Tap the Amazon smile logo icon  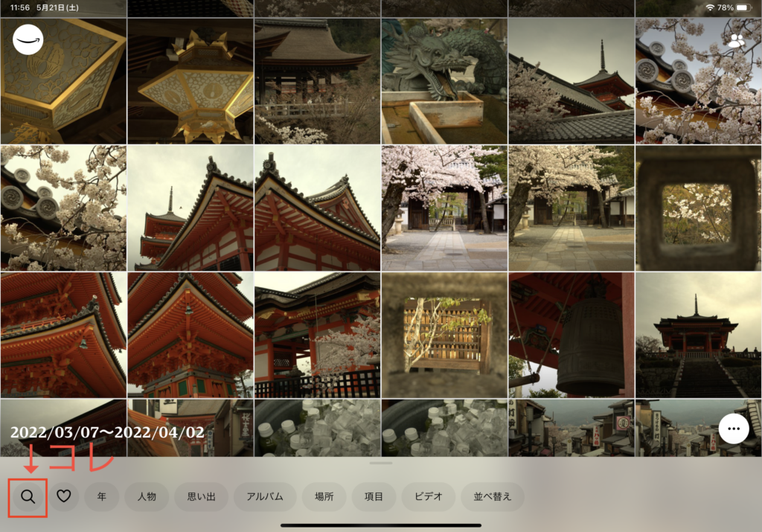28,39
